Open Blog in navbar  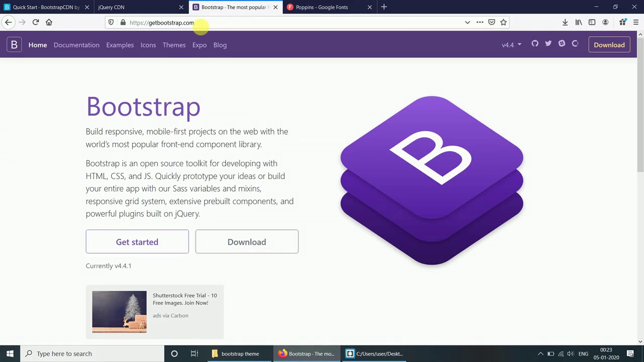click(x=220, y=45)
